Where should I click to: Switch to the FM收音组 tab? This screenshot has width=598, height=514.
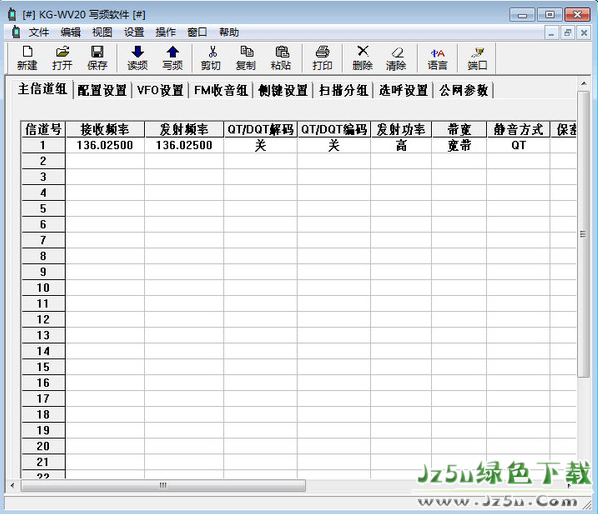tap(221, 90)
